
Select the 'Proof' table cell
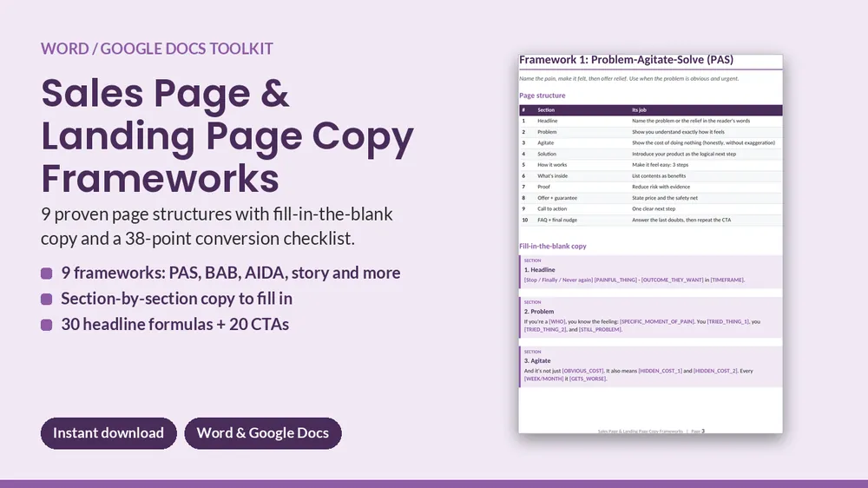pos(543,187)
